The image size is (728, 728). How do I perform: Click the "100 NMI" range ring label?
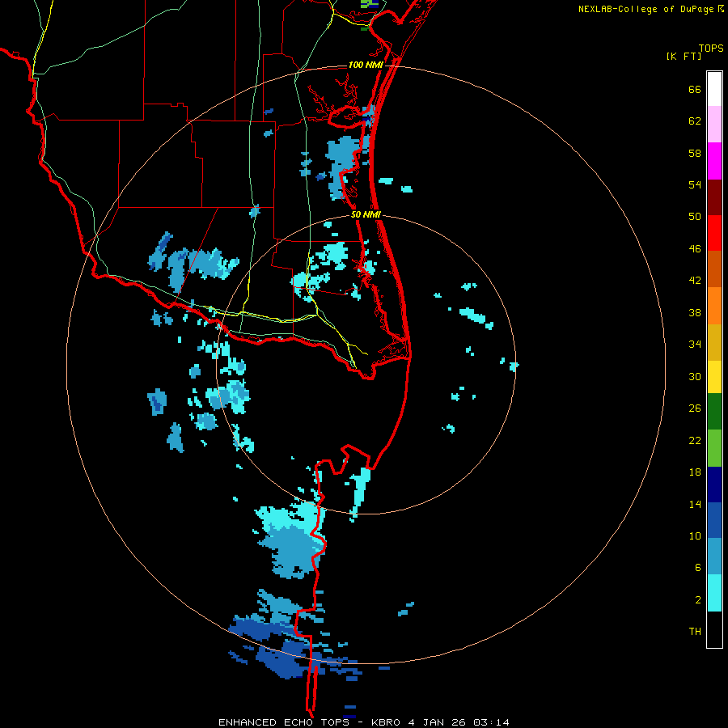pyautogui.click(x=366, y=65)
